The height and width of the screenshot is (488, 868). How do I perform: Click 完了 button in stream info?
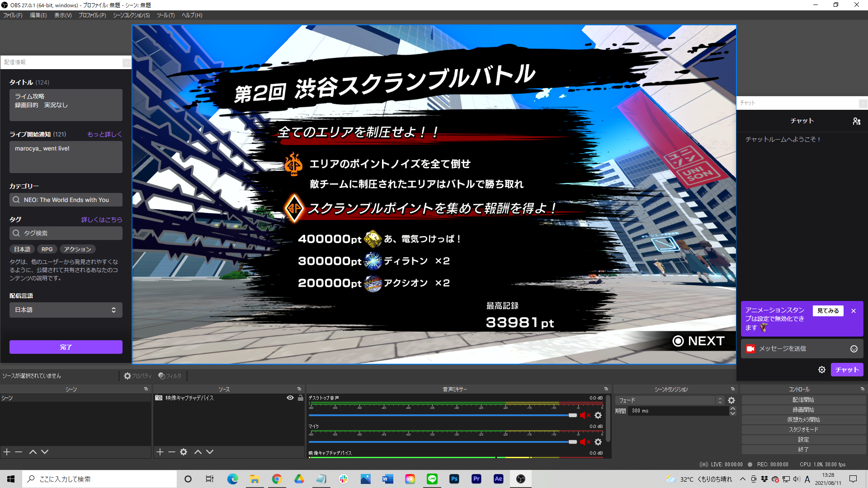click(66, 347)
